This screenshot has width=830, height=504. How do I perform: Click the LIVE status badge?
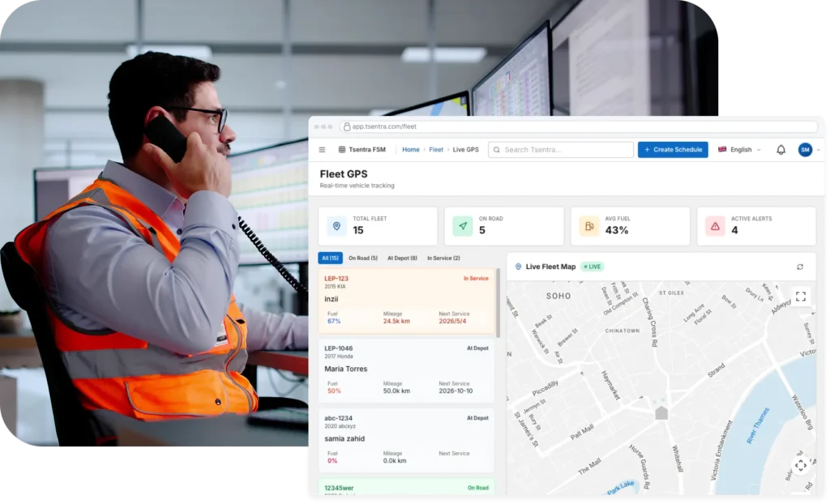593,267
